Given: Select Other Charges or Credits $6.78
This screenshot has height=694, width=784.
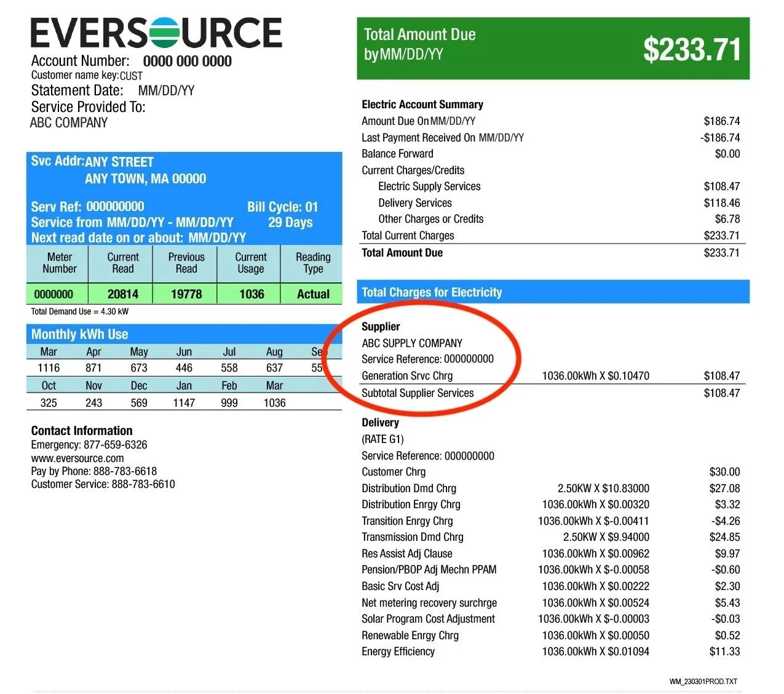Looking at the screenshot, I should pos(727,219).
